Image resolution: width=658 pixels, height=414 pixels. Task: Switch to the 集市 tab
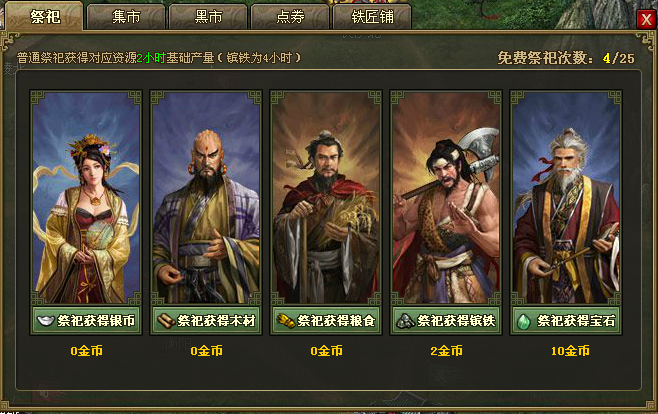point(125,17)
